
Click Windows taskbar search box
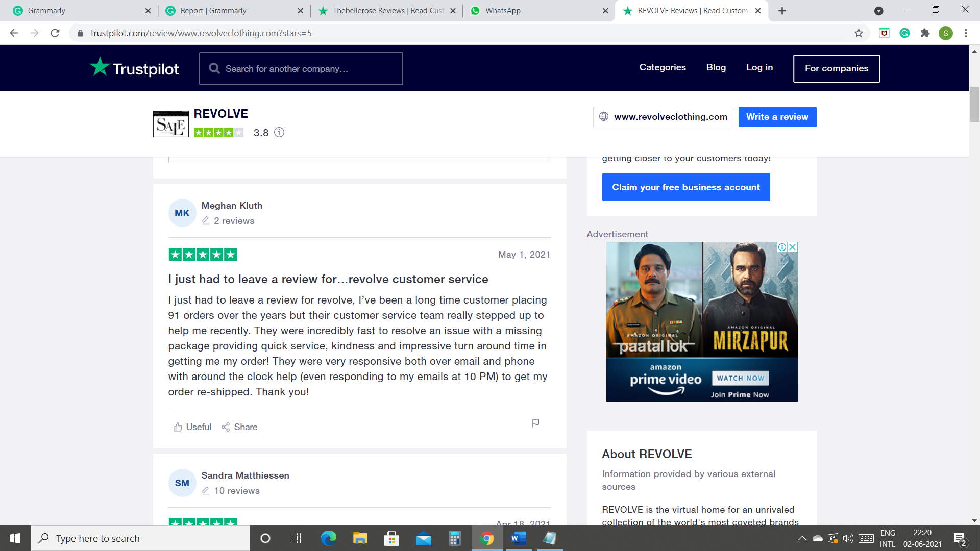[140, 538]
